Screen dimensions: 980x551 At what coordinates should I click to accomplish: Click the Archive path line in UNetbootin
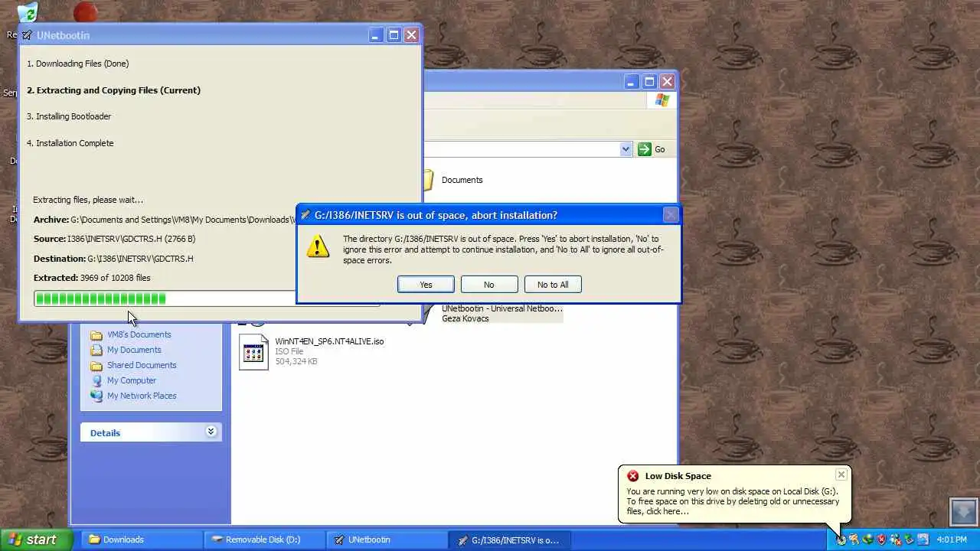point(165,220)
